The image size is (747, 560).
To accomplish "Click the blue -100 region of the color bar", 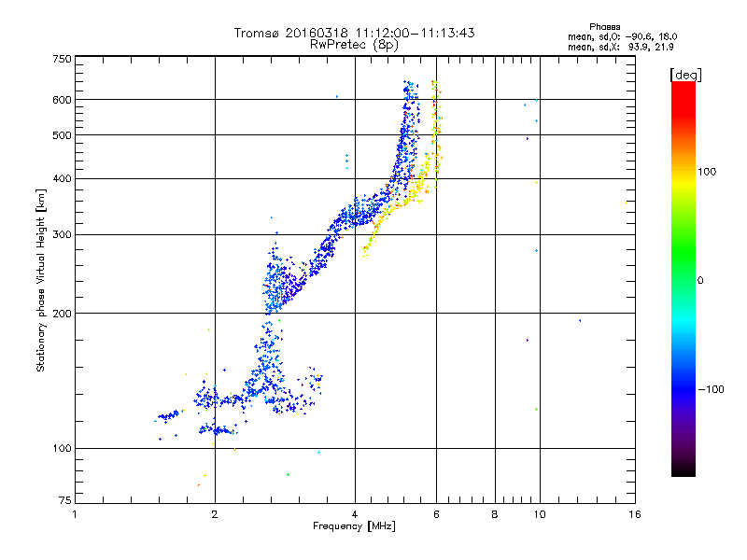I will pyautogui.click(x=684, y=389).
